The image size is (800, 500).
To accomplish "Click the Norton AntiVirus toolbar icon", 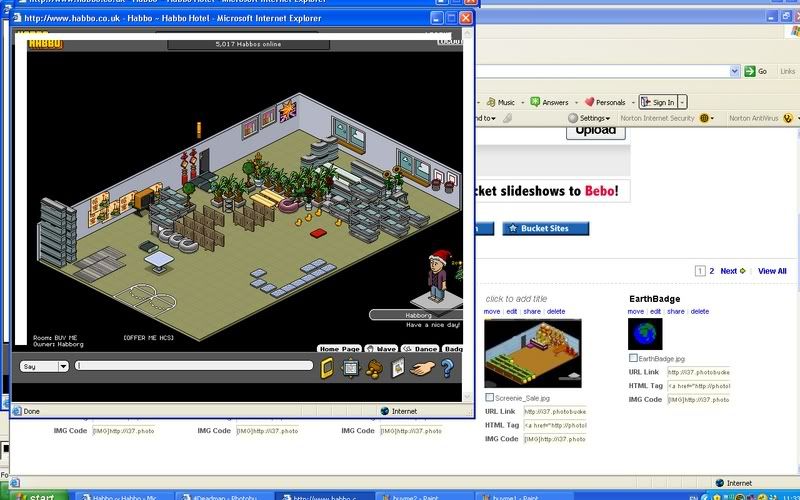I will coord(788,118).
